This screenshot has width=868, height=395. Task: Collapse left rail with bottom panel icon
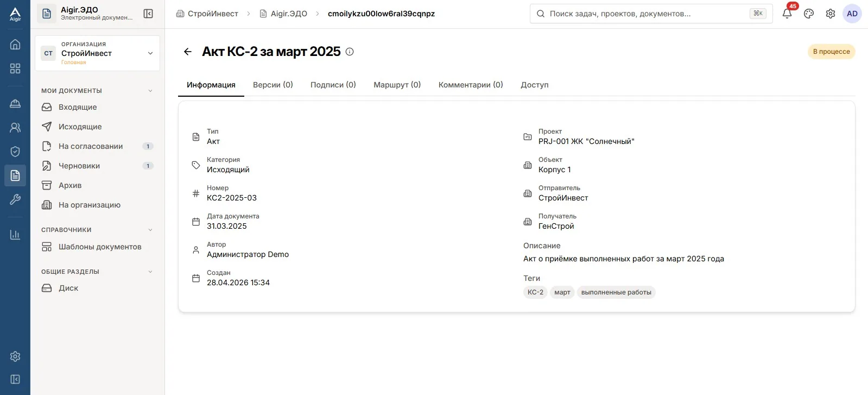point(15,379)
